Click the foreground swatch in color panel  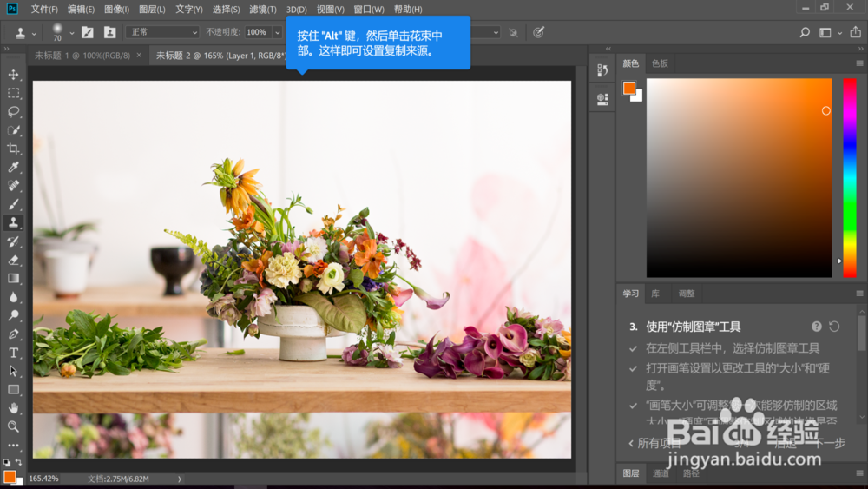[x=628, y=88]
